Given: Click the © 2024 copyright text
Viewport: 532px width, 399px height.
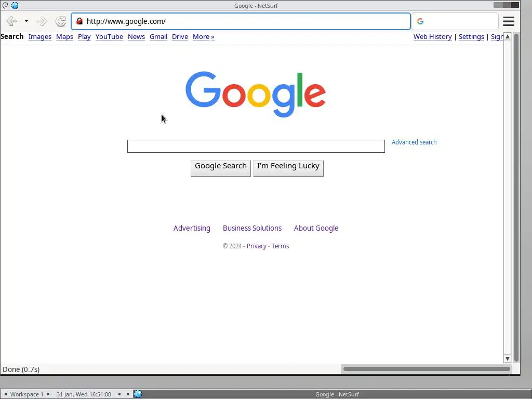Looking at the screenshot, I should [232, 246].
